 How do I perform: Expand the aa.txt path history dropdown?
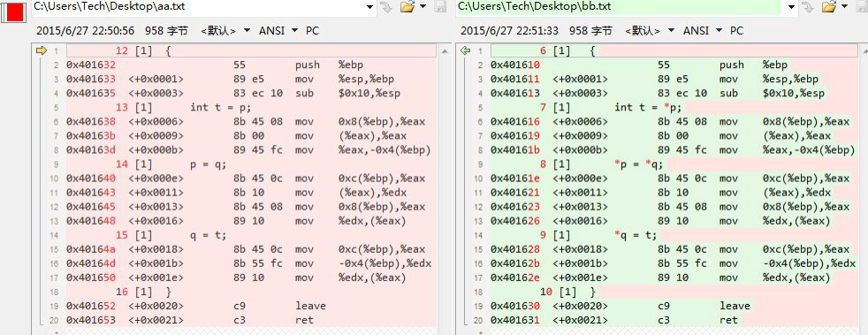point(369,7)
